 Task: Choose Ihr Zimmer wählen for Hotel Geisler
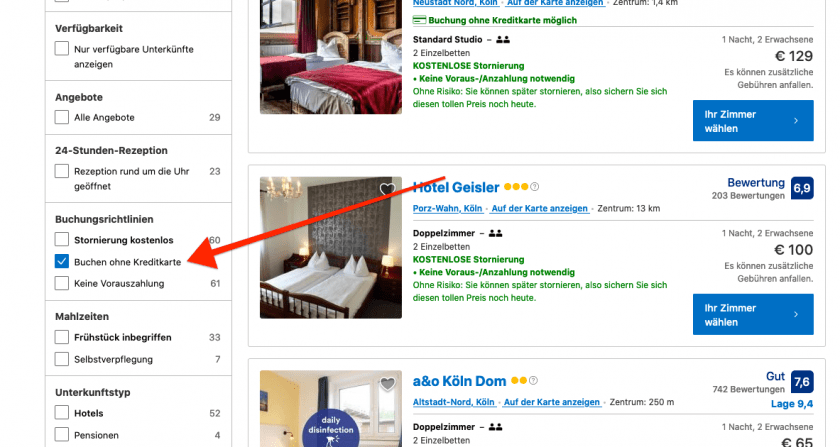[x=753, y=315]
